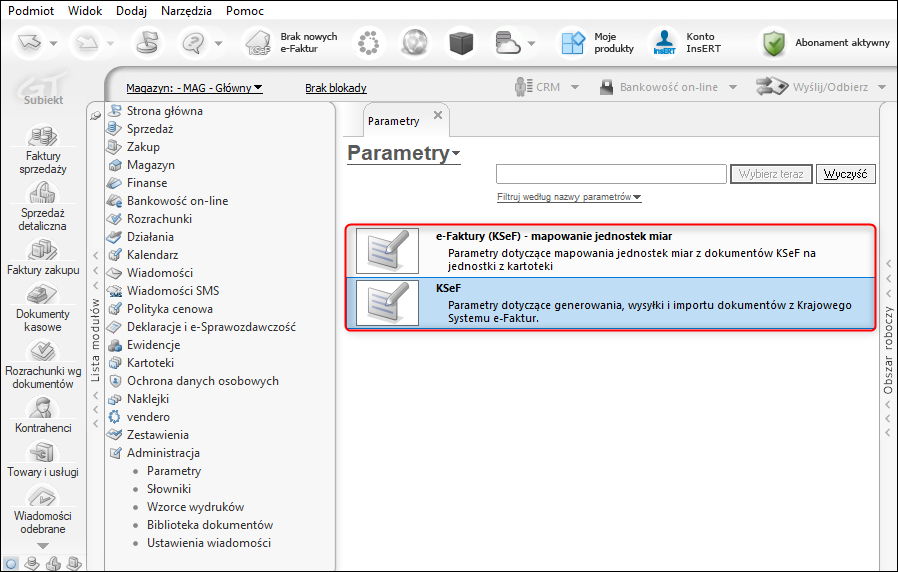Open the Parametry heading dropdown arrow
The height and width of the screenshot is (572, 898).
click(456, 153)
